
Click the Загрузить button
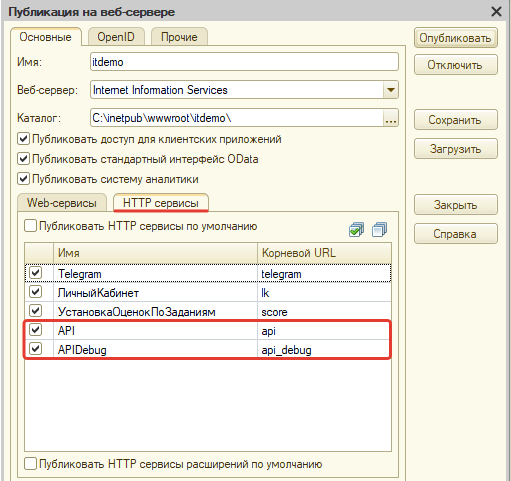point(456,149)
